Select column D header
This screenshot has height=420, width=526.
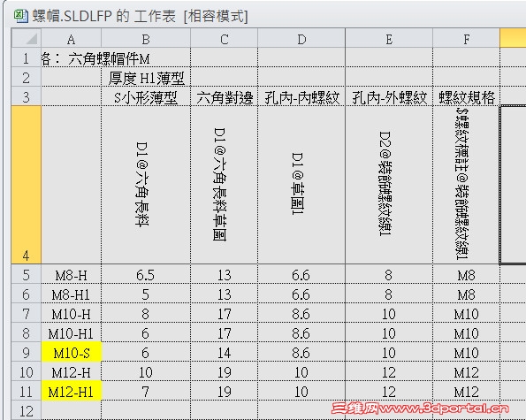coord(301,38)
